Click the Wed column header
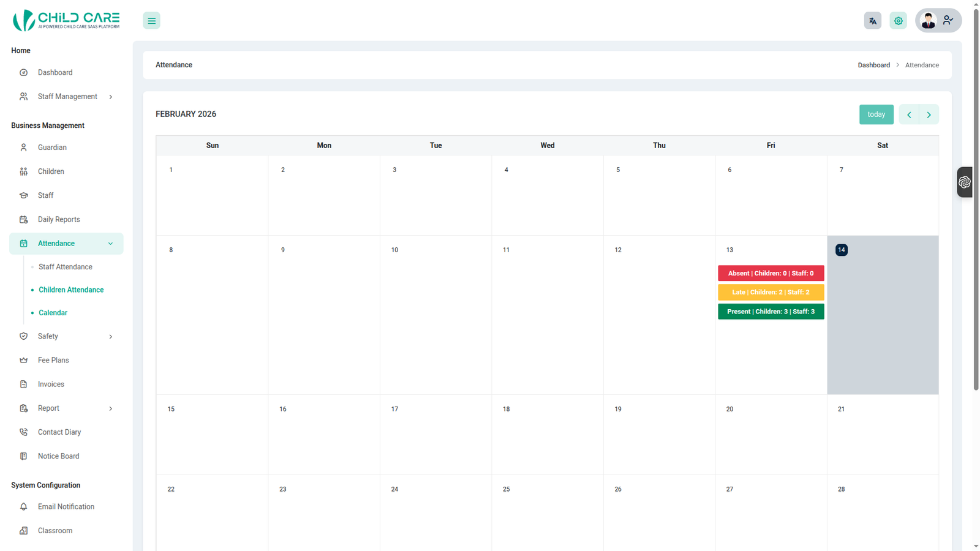 click(x=548, y=145)
